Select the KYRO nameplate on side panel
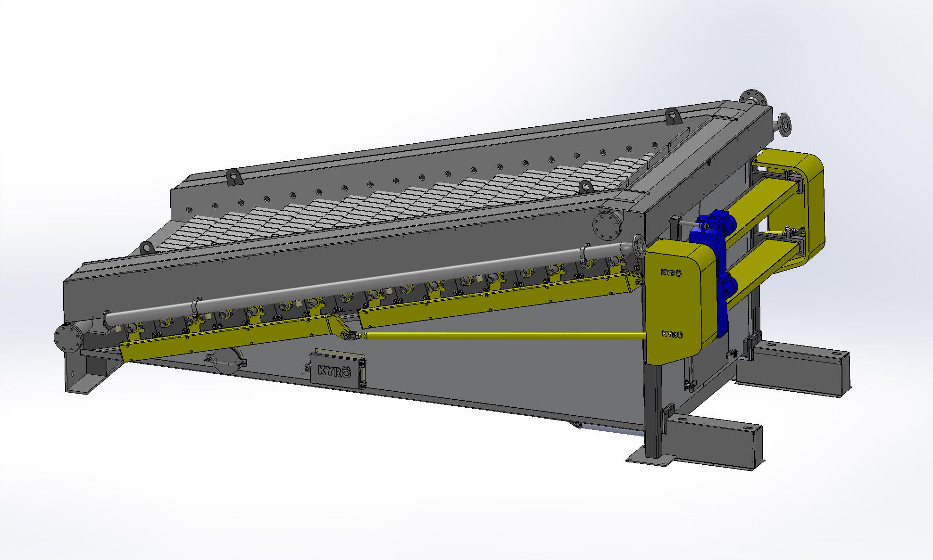The image size is (933, 560). 335,371
